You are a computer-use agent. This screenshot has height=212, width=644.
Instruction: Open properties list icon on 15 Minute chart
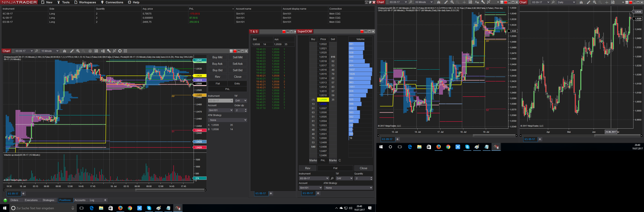click(125, 51)
